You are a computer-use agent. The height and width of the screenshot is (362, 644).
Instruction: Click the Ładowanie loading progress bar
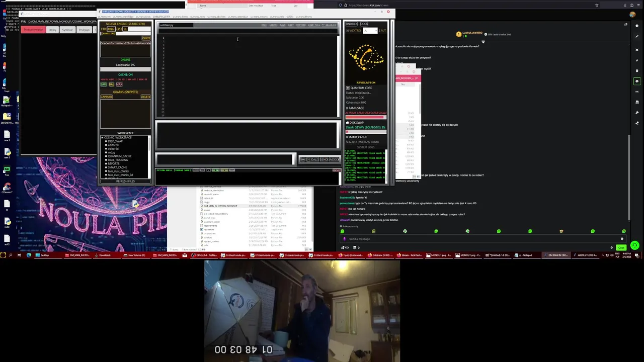[126, 69]
